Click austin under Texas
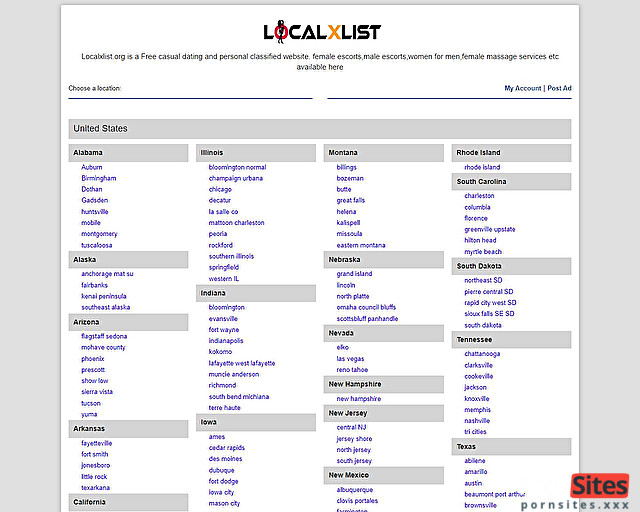Screen dimensions: 640x512 coord(473,483)
